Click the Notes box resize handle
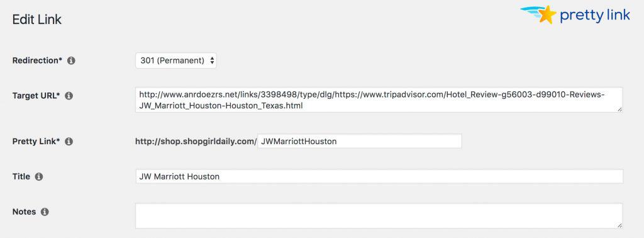Image resolution: width=644 pixels, height=238 pixels. point(619,225)
